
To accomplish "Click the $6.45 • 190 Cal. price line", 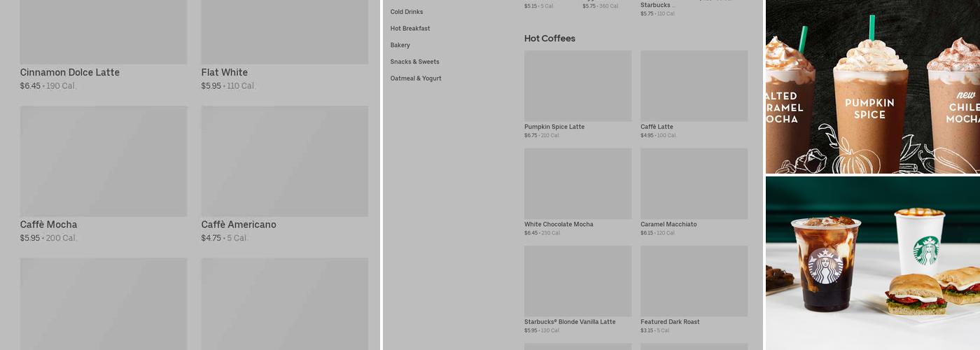I will pos(48,86).
